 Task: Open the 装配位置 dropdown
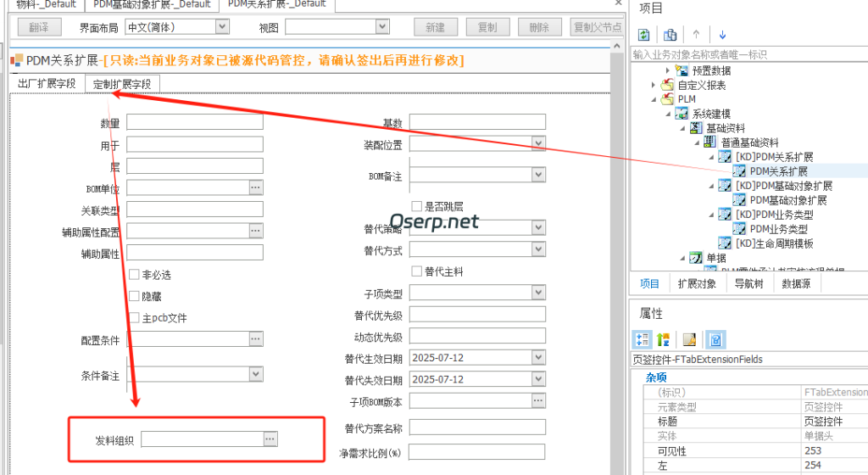(538, 143)
